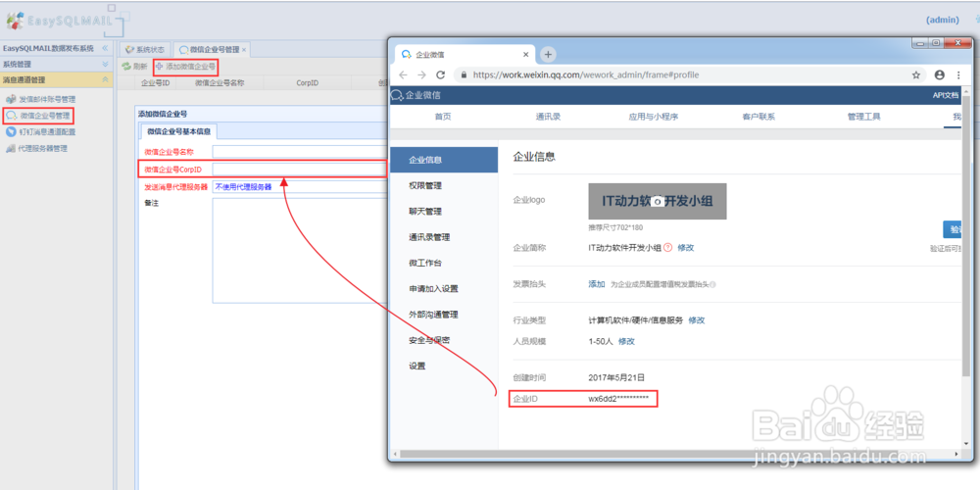Select 企业信息 in the left menu
Screen dimensions: 980x490
click(444, 160)
